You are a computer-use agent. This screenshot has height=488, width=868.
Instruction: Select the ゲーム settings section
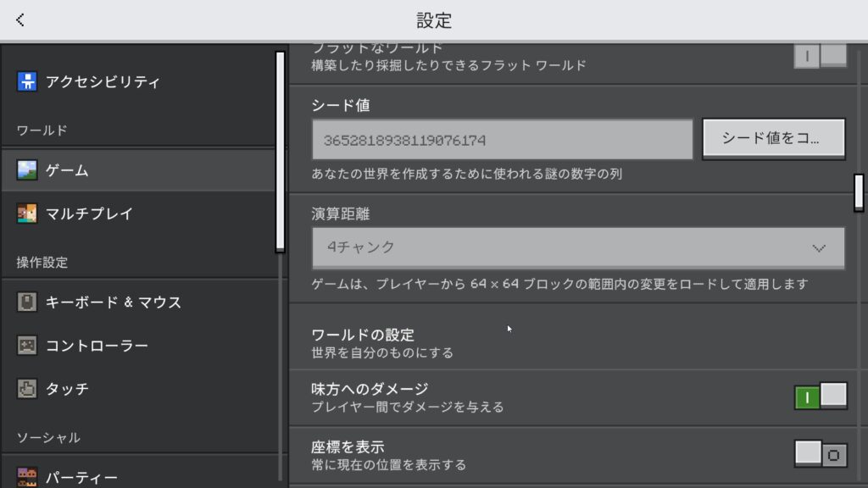pyautogui.click(x=138, y=169)
